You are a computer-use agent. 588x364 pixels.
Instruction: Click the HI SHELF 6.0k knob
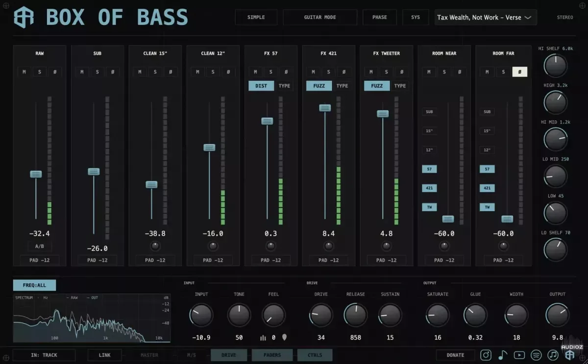point(556,66)
